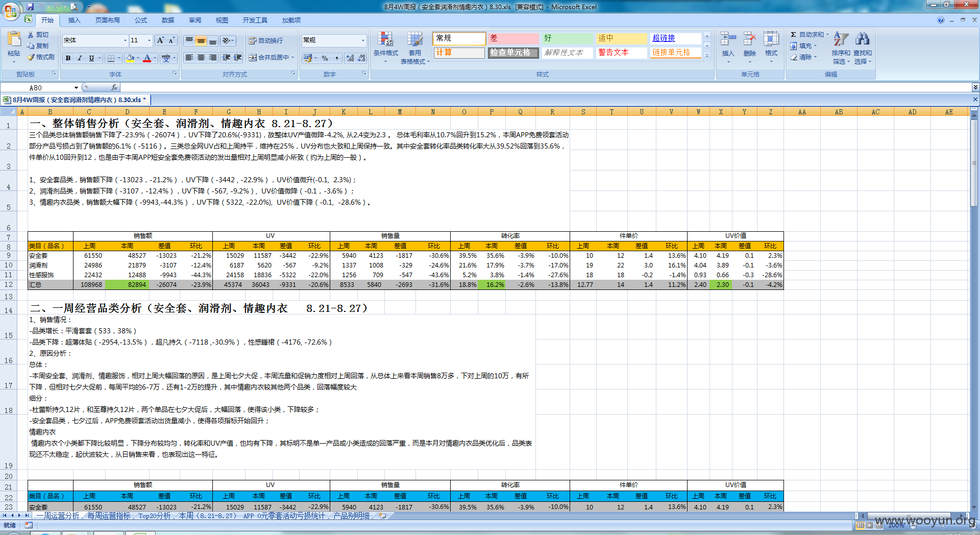980x535 pixels.
Task: Apply comma style number format
Action: pyautogui.click(x=336, y=58)
